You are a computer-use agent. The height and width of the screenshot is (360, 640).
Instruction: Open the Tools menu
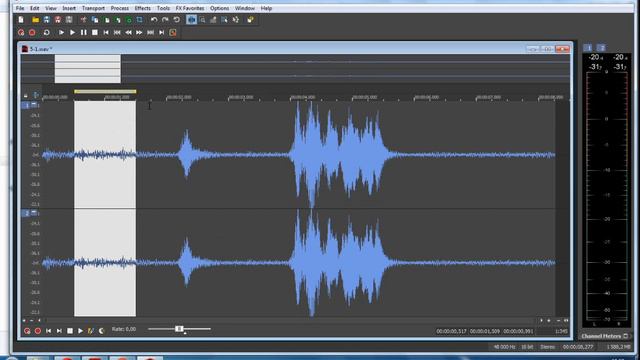tap(163, 8)
